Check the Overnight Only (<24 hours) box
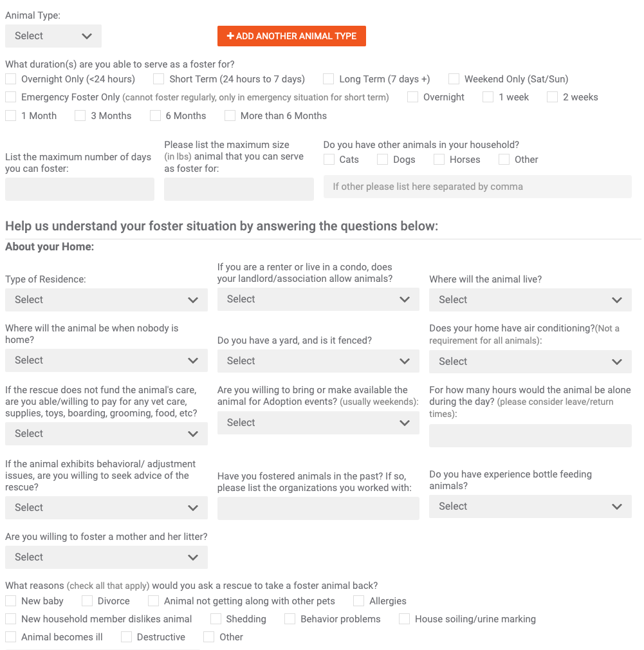 point(11,79)
